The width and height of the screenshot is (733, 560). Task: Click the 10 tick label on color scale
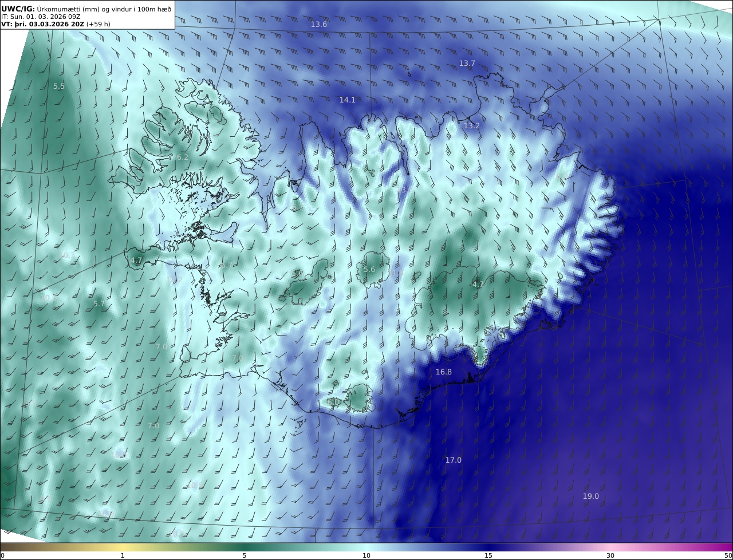[x=366, y=555]
